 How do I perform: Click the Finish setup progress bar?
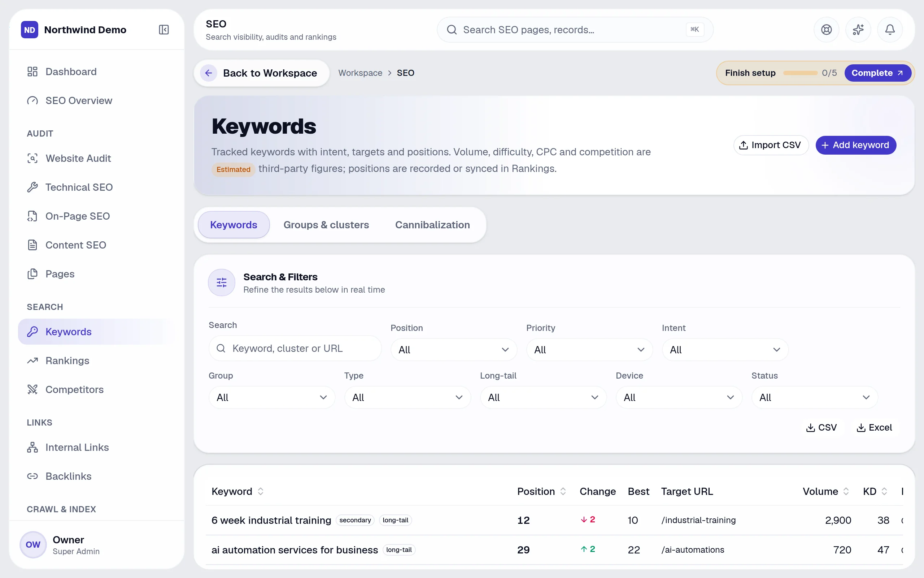(800, 73)
